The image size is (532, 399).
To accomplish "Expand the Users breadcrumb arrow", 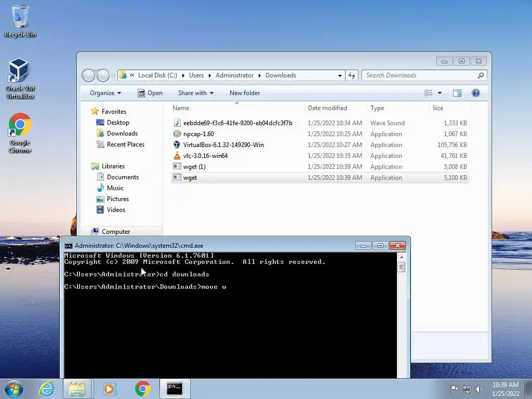I will tap(210, 75).
